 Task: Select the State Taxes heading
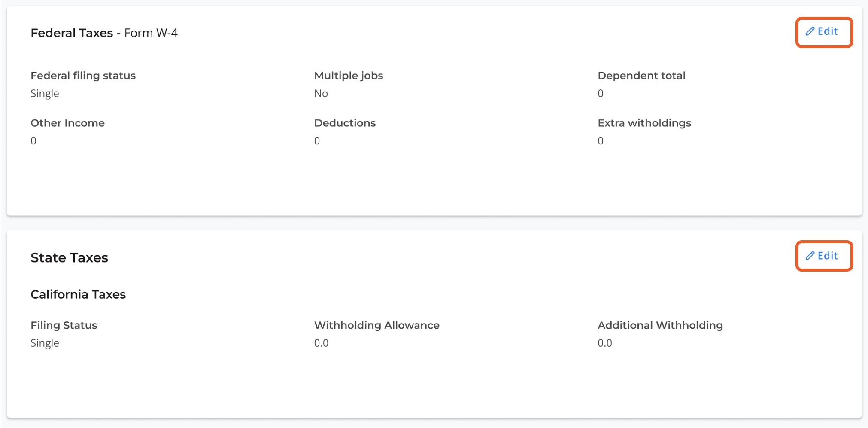coord(69,257)
